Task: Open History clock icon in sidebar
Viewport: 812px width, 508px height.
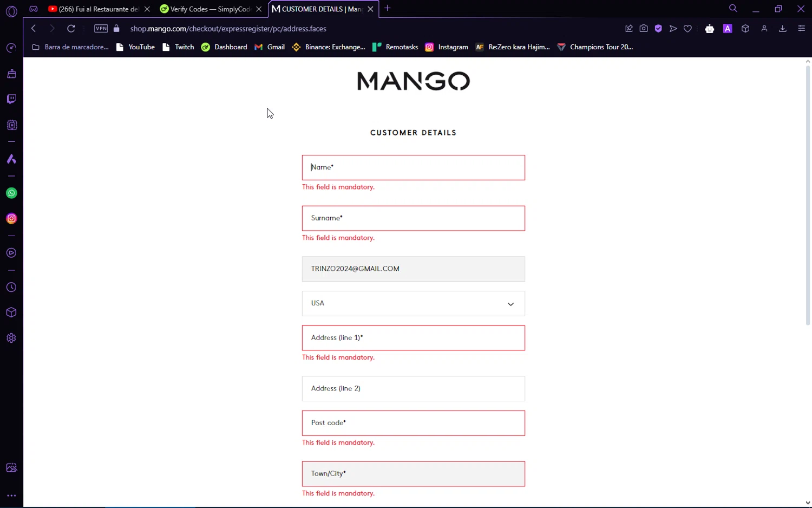Action: pos(11,288)
